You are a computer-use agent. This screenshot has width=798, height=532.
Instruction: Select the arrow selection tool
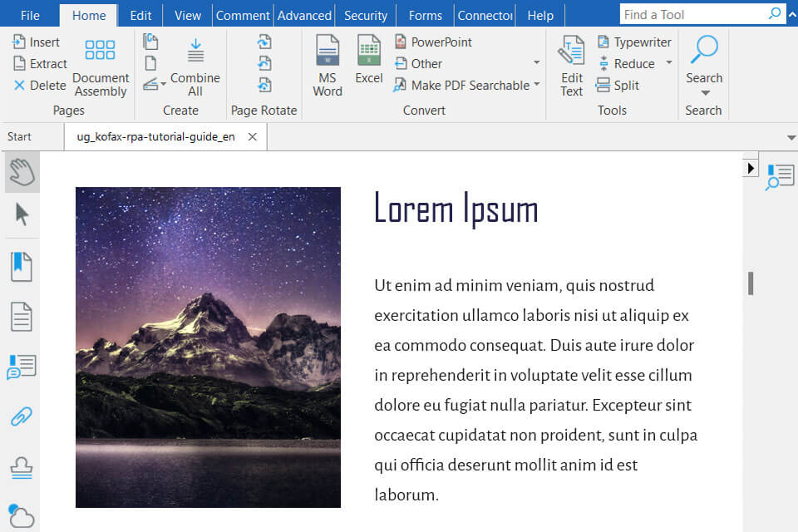22,214
